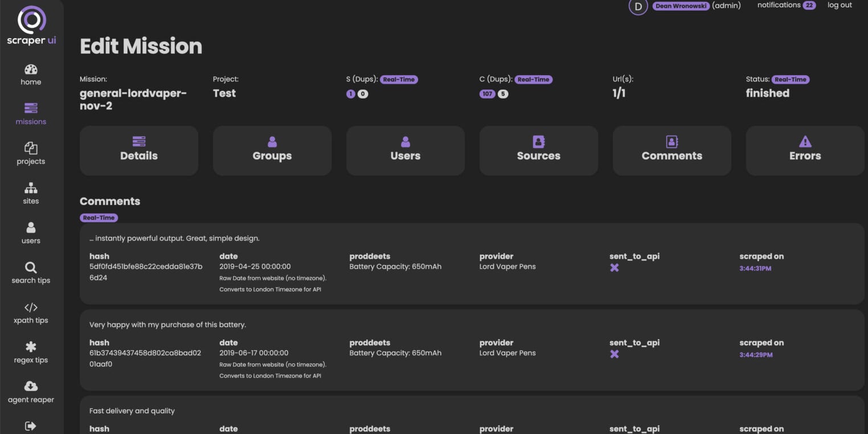Open xpath tips code icon
Image resolution: width=868 pixels, height=434 pixels.
(x=31, y=307)
